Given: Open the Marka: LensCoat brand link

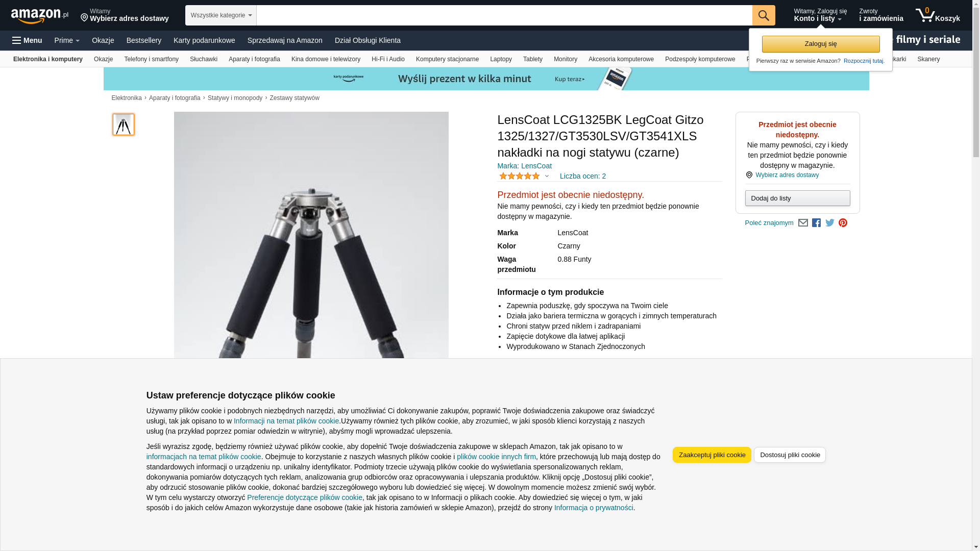Looking at the screenshot, I should tap(524, 166).
